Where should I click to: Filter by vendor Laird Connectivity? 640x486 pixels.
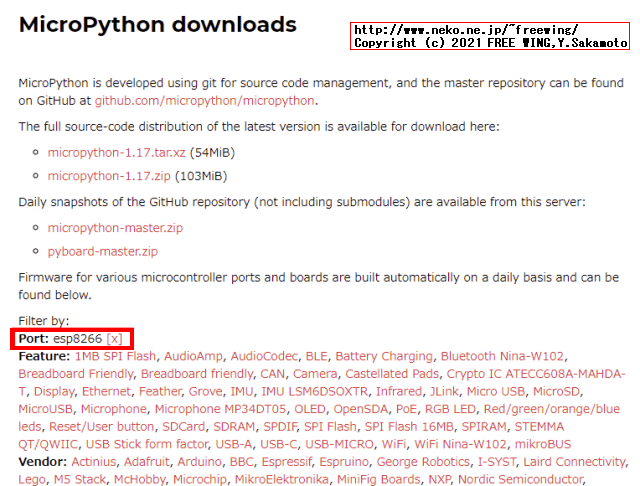[575, 462]
